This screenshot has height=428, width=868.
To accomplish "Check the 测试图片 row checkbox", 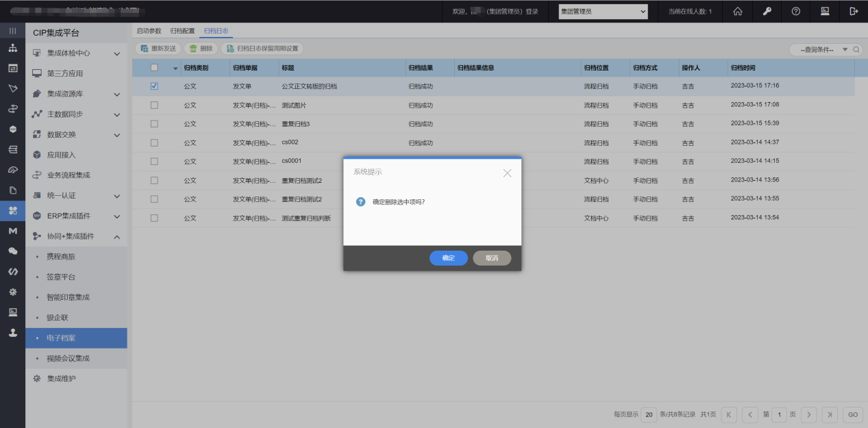I will pyautogui.click(x=154, y=105).
